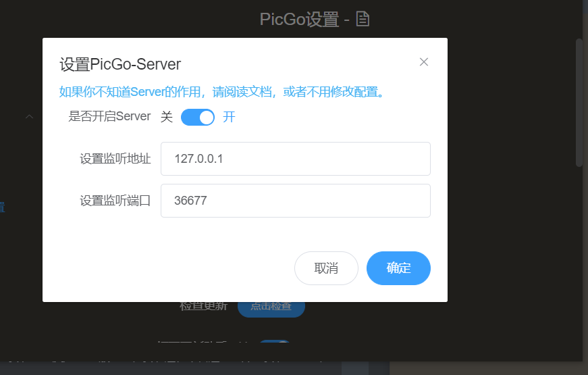588x375 pixels.
Task: Select the cut-off blue sidebar menu item
Action: [3, 207]
